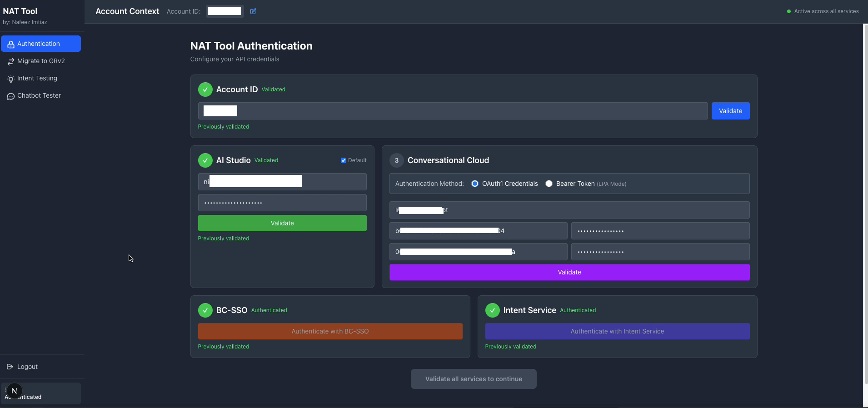The height and width of the screenshot is (408, 868).
Task: Click the 'Authenticated' label next to Intent Service
Action: (578, 310)
